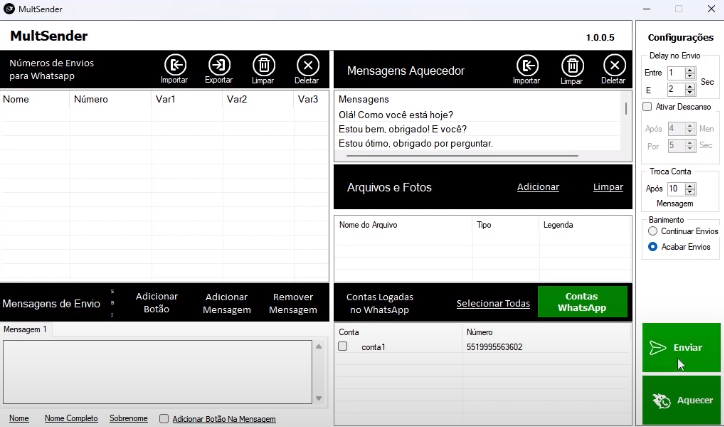Click message box scrollbar up arrow
The image size is (724, 427).
pyautogui.click(x=319, y=346)
